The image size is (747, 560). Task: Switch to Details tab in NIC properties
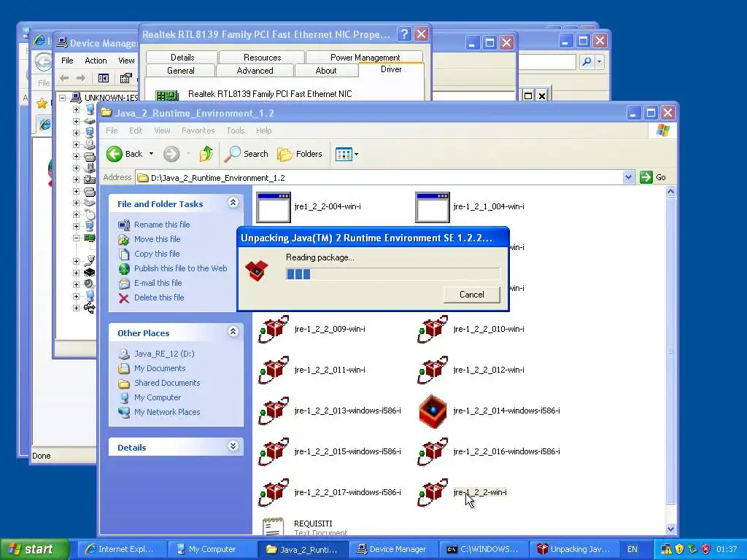tap(182, 57)
